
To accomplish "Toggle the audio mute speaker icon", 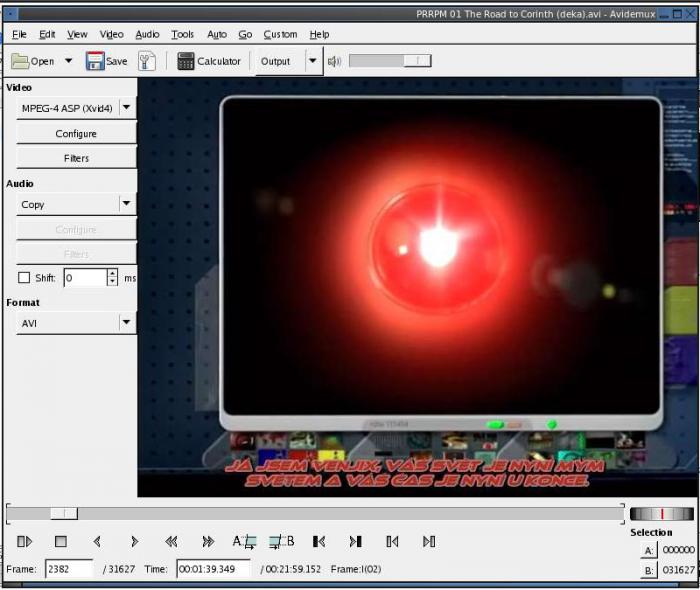I will 334,61.
